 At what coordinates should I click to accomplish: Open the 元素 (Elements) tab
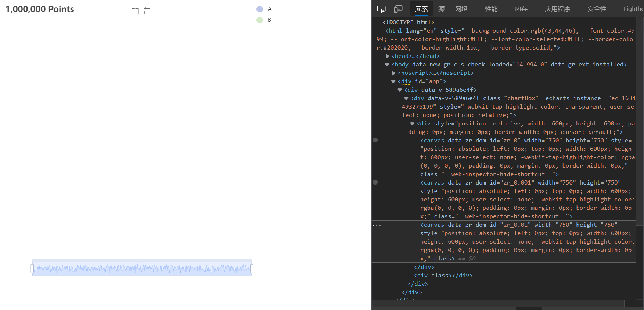click(421, 9)
